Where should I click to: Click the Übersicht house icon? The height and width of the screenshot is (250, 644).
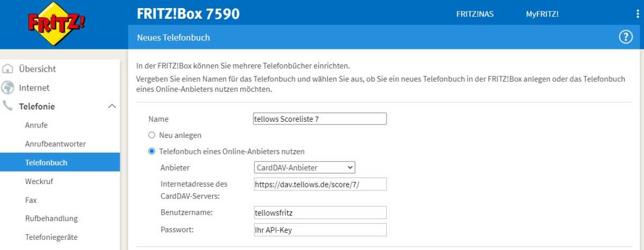[x=8, y=69]
